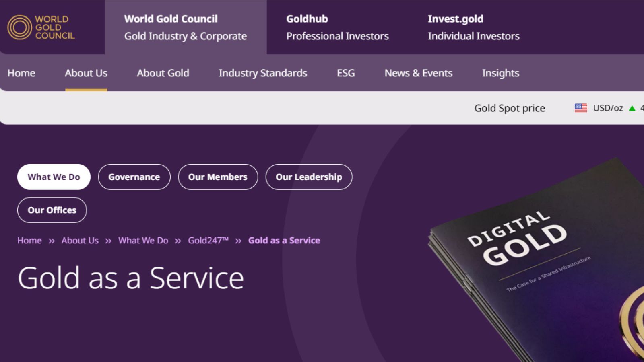The height and width of the screenshot is (362, 644).
Task: Select the Governance filter pill
Action: (x=134, y=177)
